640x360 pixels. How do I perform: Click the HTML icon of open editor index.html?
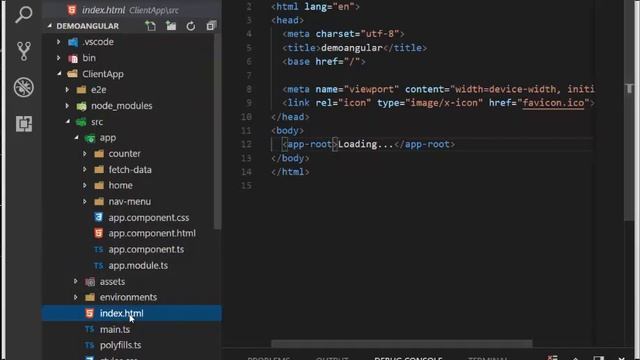click(72, 10)
